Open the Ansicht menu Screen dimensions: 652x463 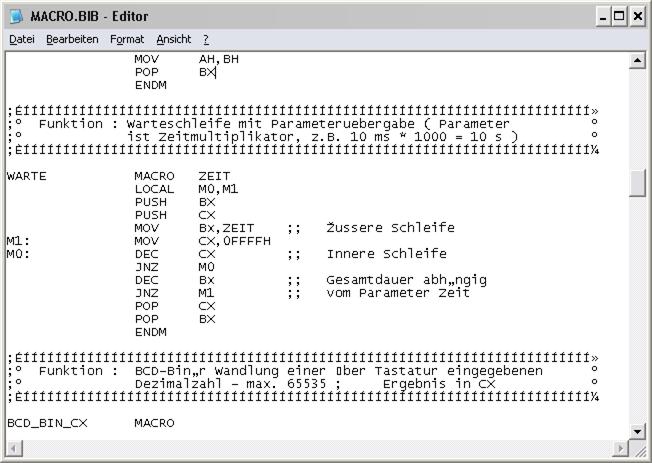click(x=174, y=39)
